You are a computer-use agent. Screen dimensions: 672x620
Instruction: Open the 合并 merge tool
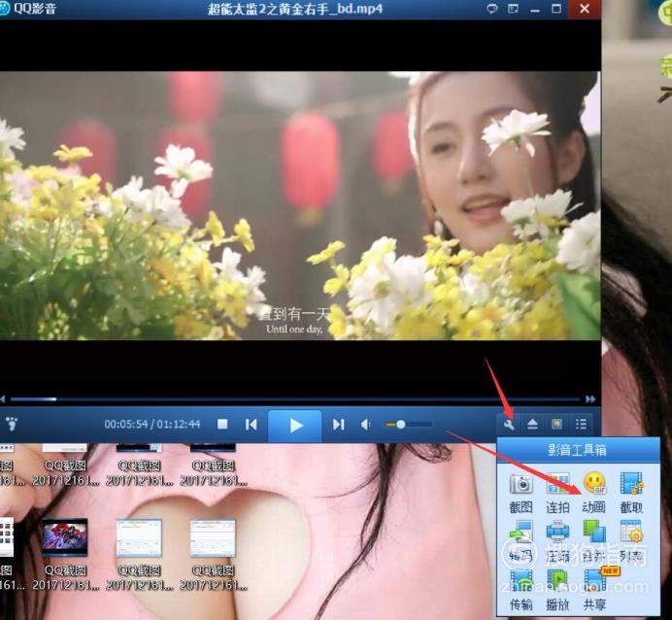594,541
